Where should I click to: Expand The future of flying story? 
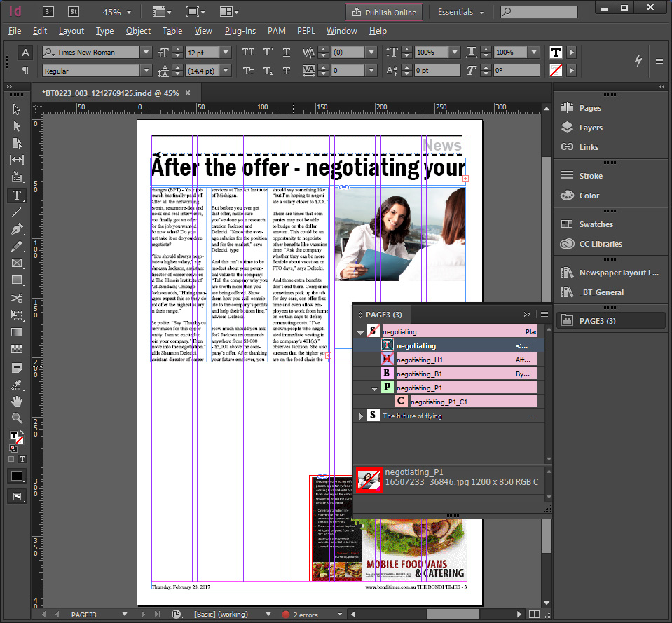(x=360, y=416)
